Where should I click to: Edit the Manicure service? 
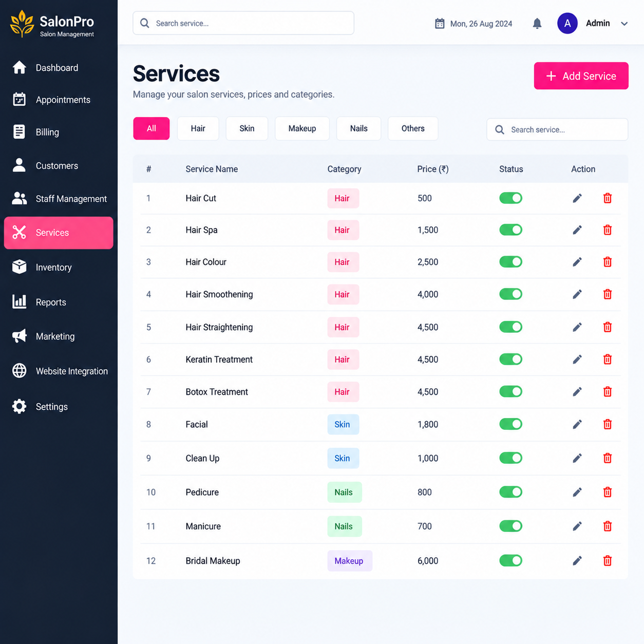coord(577,526)
